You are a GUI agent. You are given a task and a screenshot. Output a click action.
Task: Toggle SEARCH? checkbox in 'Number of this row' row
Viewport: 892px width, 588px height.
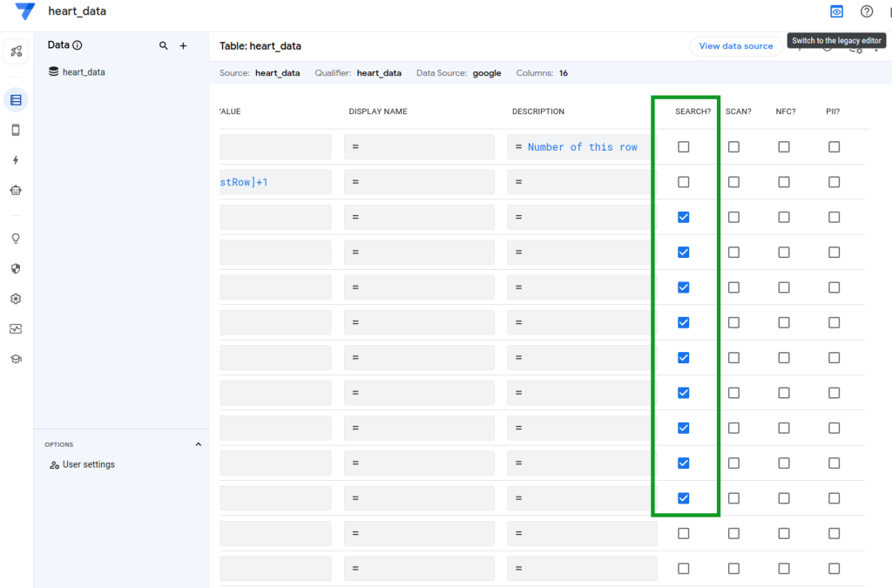pos(683,146)
